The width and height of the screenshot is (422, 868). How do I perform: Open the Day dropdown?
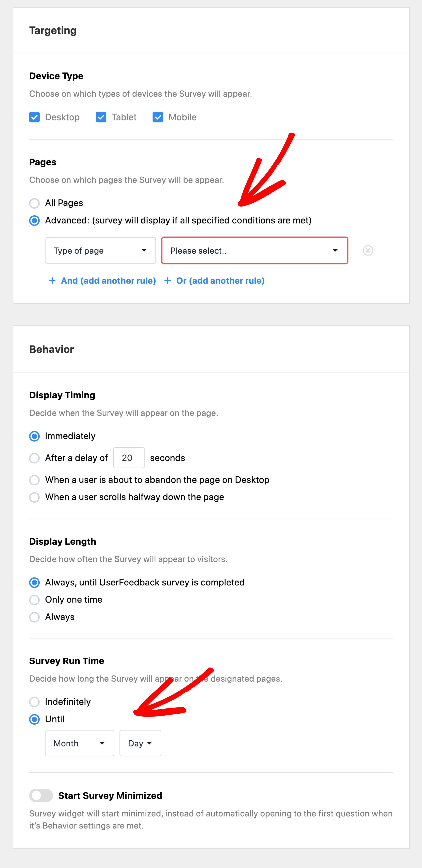pos(140,743)
